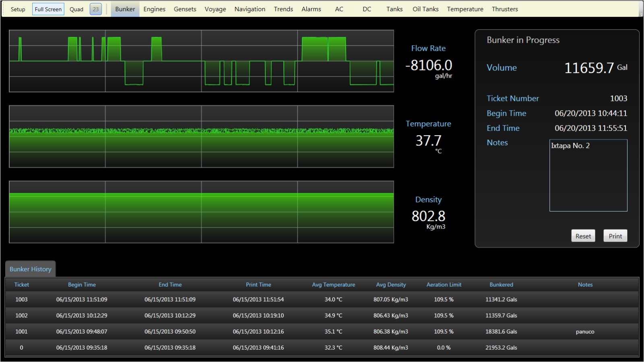Click the 23 alarm count badge
Image resolution: width=644 pixels, height=362 pixels.
click(x=95, y=9)
